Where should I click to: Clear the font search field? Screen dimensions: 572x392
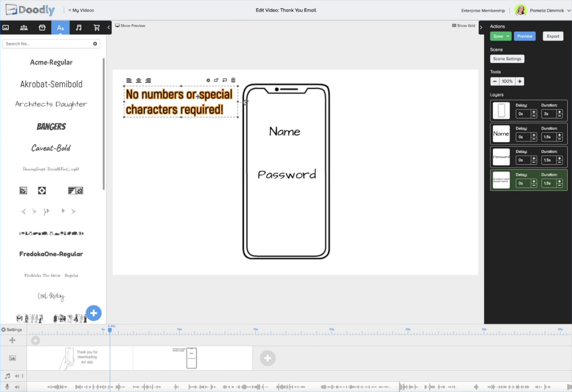[95, 44]
